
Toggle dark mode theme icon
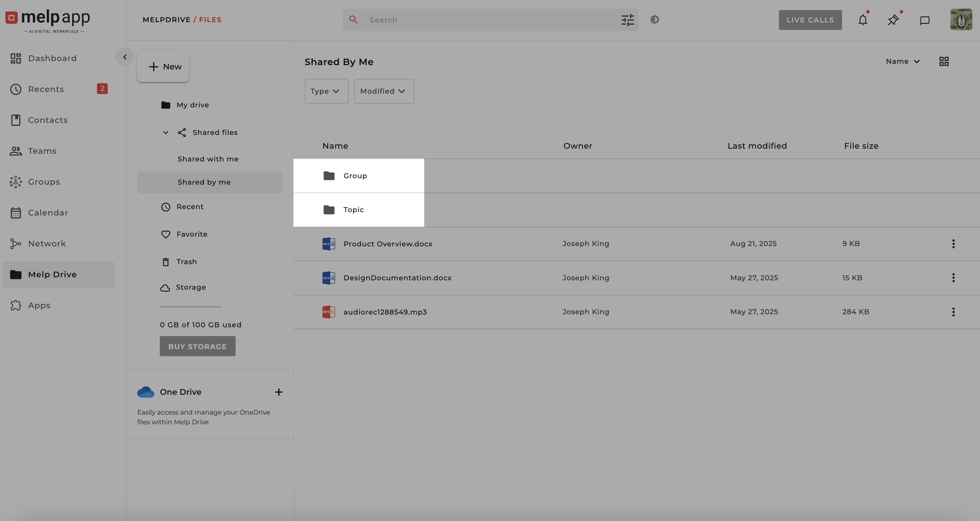[654, 19]
